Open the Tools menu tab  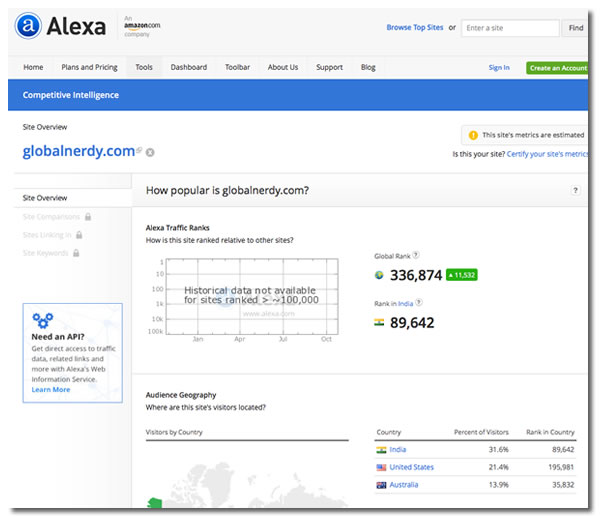(x=144, y=67)
